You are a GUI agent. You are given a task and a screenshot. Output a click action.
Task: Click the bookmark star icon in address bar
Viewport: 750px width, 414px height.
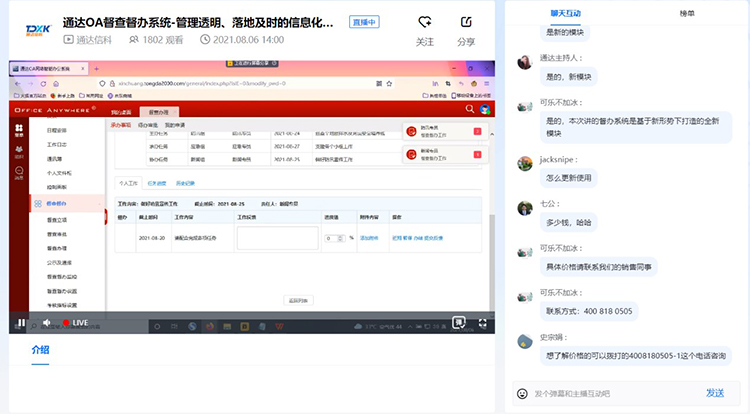click(389, 84)
